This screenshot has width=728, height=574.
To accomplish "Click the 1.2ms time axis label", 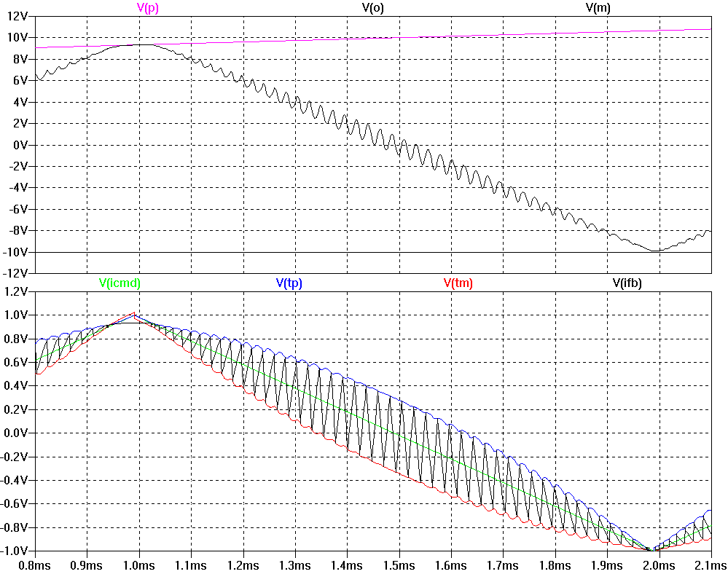I will pyautogui.click(x=243, y=565).
